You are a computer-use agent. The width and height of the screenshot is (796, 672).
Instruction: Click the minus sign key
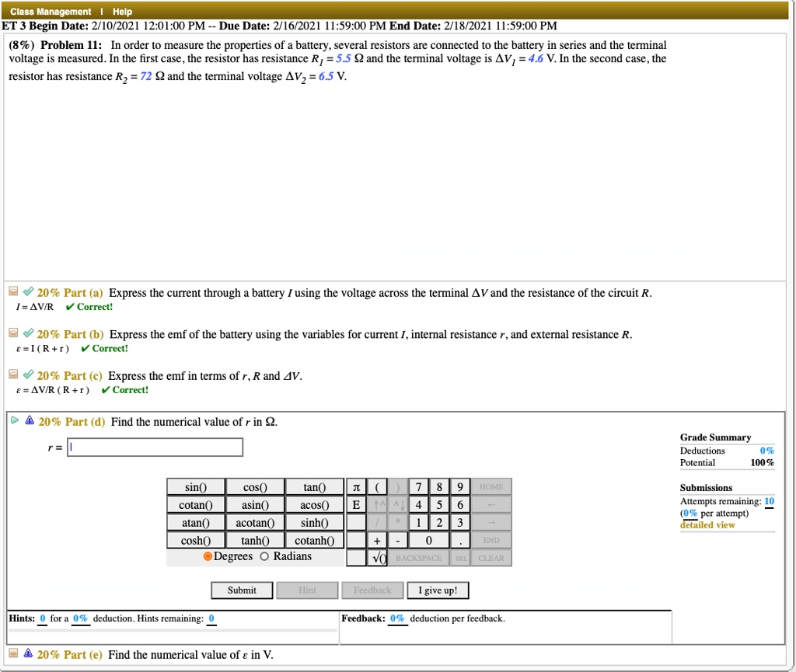point(398,541)
